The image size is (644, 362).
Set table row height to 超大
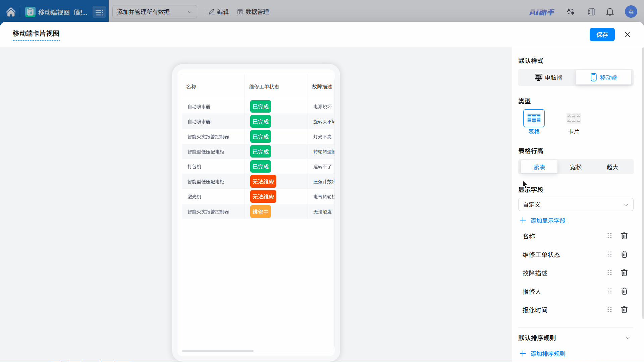click(x=612, y=167)
